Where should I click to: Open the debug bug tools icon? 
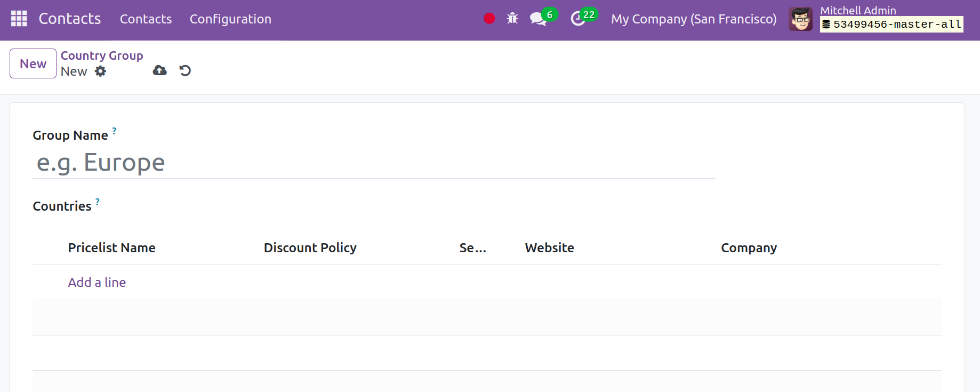click(x=512, y=19)
